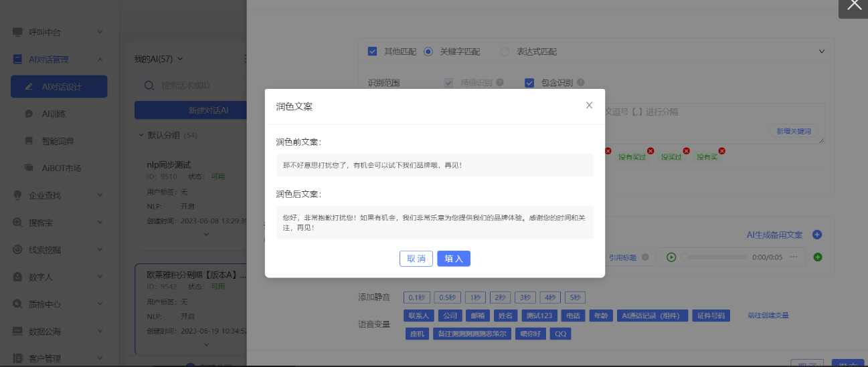Screen dimensions: 868x367
Task: Remove the 没有买 keyword tag
Action: pyautogui.click(x=721, y=151)
